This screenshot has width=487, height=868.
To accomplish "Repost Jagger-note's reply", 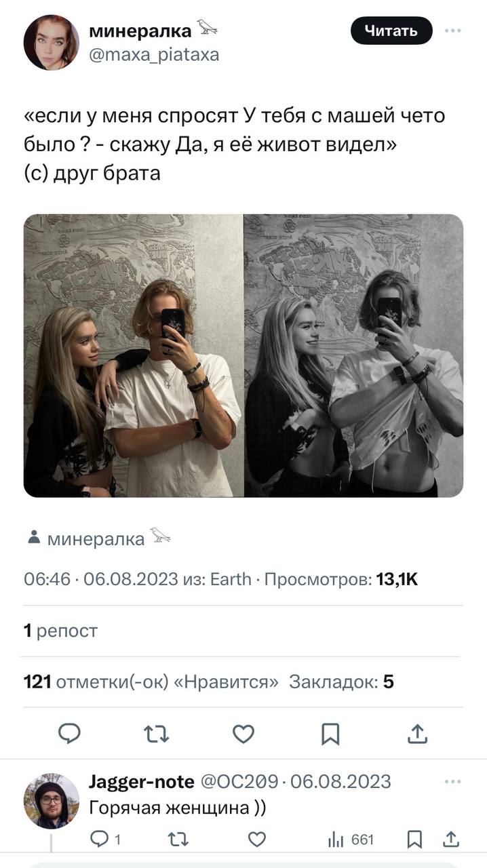I will click(178, 840).
